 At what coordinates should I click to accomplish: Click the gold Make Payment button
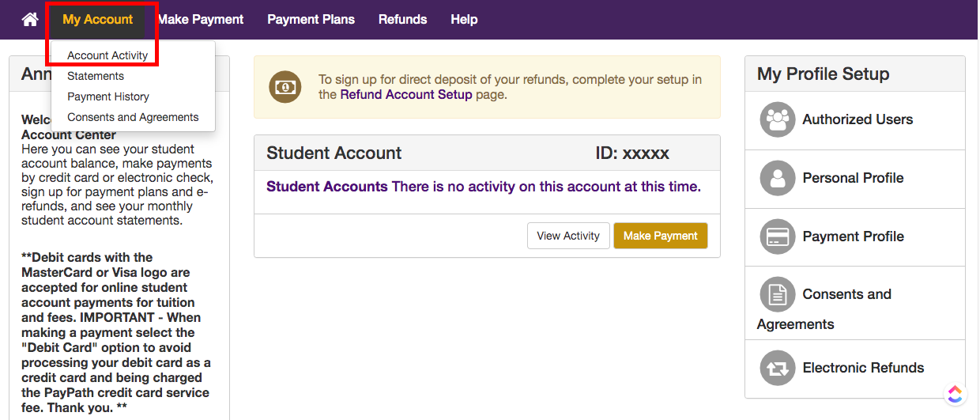(661, 236)
